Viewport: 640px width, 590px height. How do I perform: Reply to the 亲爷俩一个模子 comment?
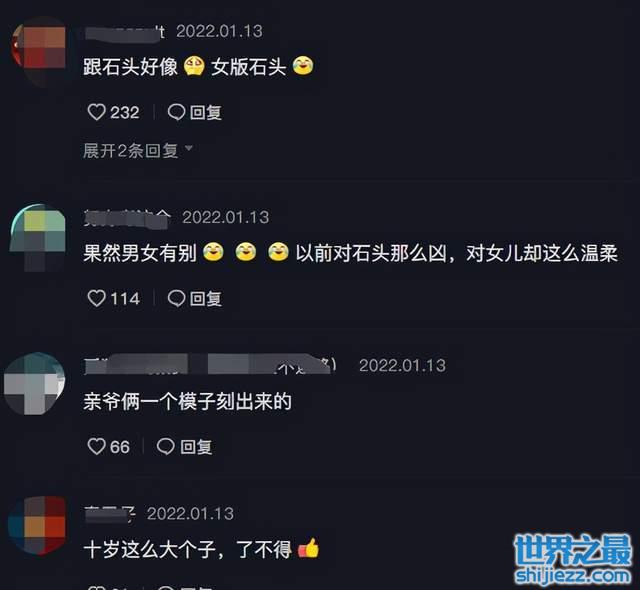click(184, 446)
